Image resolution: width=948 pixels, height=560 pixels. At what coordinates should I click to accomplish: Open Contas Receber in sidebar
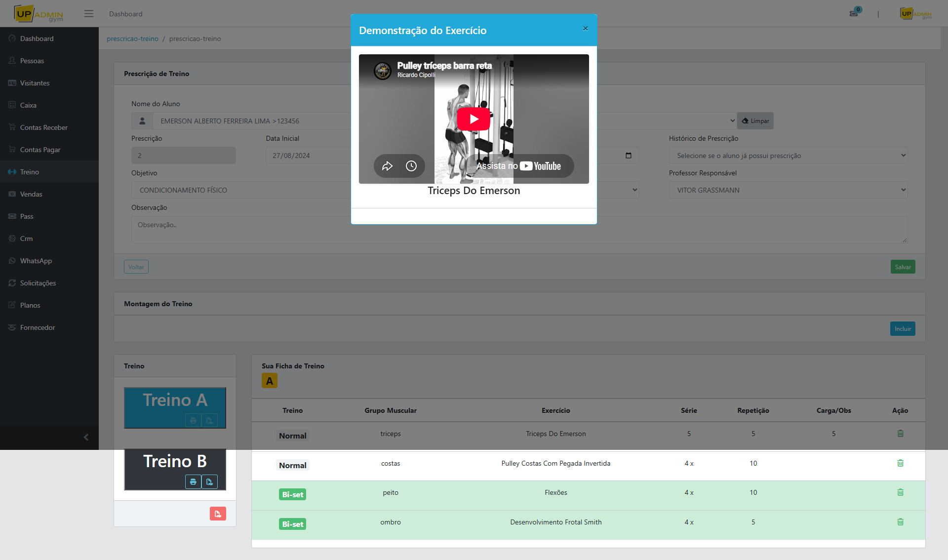tap(49, 127)
